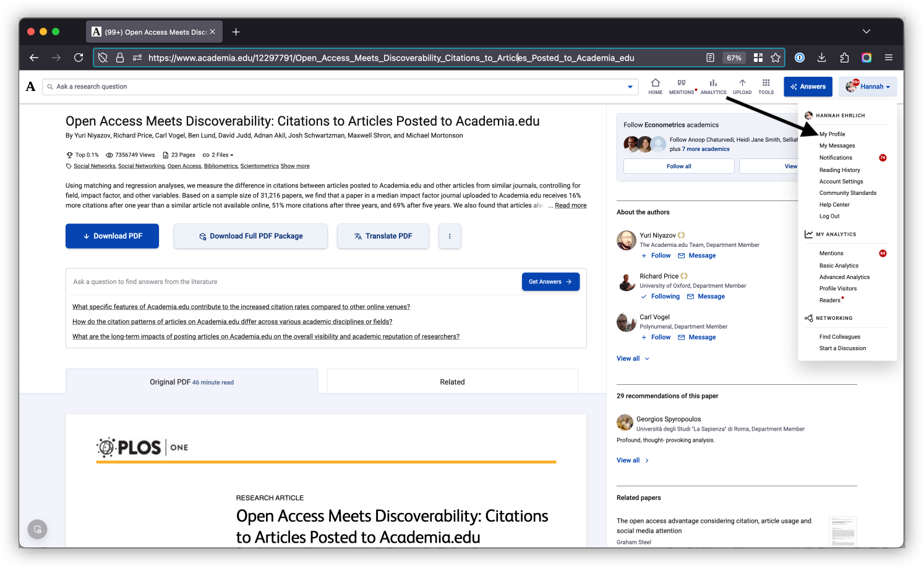
Task: Open Profile Visitors
Action: click(838, 289)
